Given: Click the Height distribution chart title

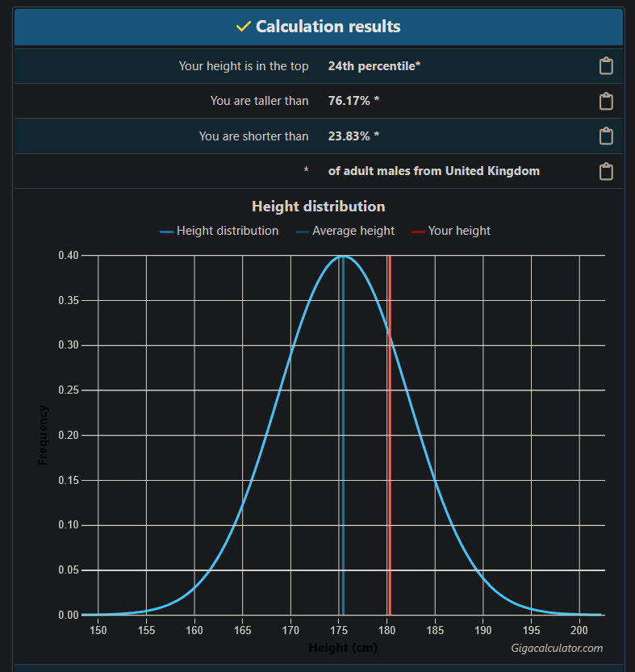Looking at the screenshot, I should (x=319, y=207).
